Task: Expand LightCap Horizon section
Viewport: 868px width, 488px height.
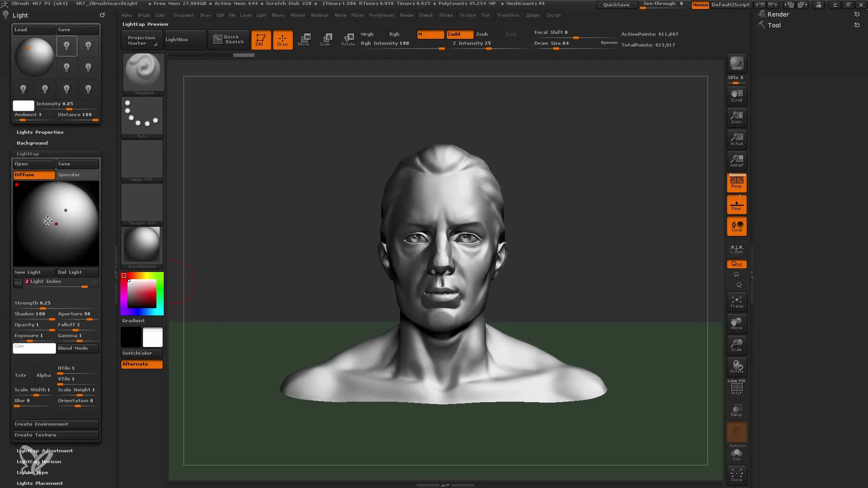Action: click(39, 461)
